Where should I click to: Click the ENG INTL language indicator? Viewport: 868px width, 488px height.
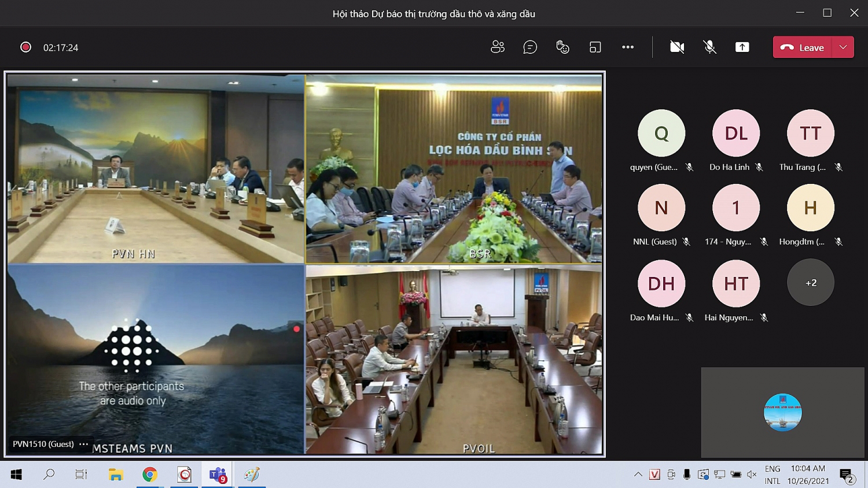click(773, 475)
